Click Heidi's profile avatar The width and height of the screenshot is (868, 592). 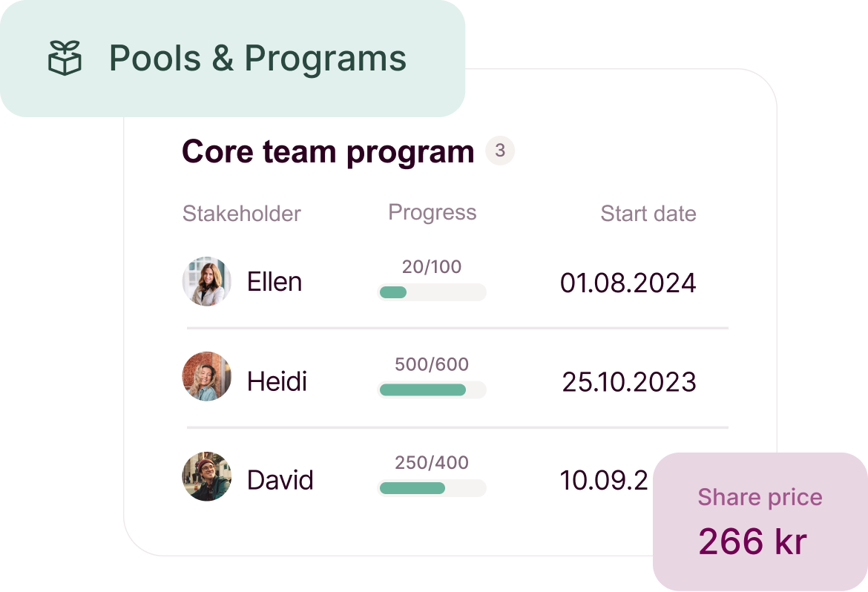click(x=206, y=377)
